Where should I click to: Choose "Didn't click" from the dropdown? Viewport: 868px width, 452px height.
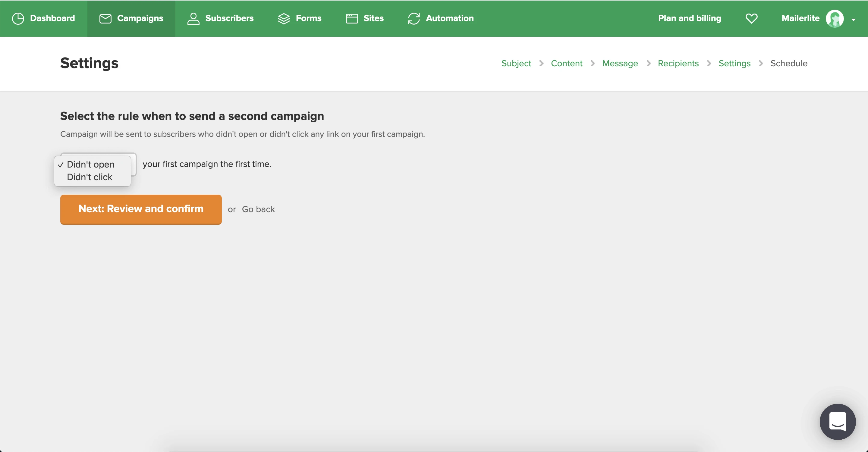click(x=90, y=177)
